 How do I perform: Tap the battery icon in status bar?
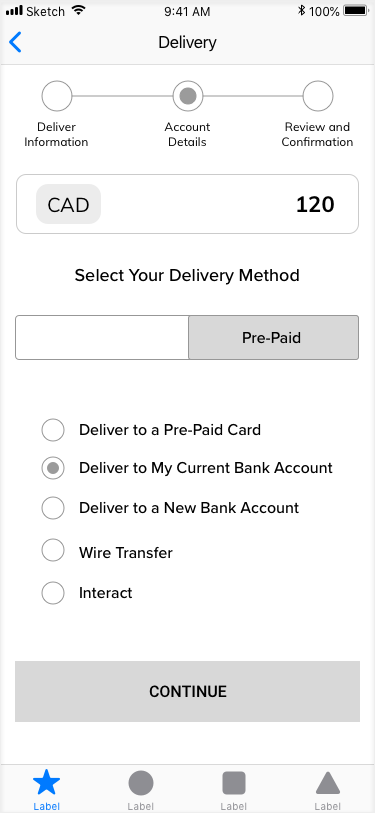(355, 10)
